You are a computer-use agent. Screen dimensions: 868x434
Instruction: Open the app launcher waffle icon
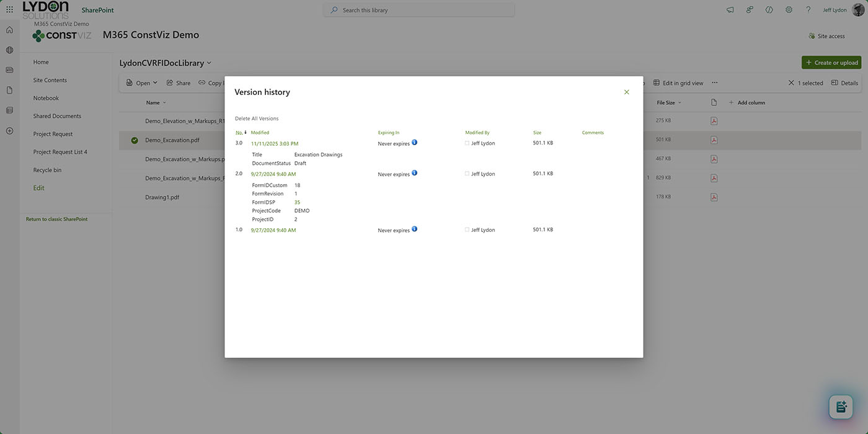click(x=9, y=10)
